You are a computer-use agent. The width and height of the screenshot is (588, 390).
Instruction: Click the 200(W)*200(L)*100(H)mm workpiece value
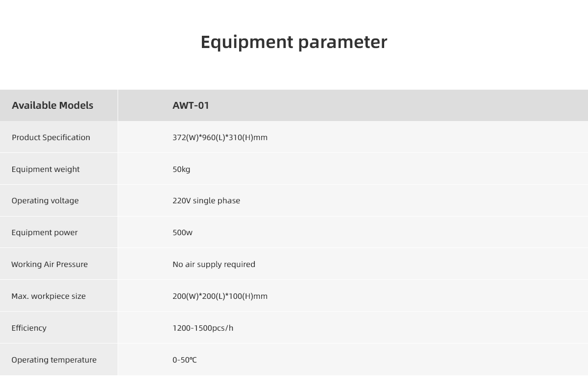click(220, 296)
